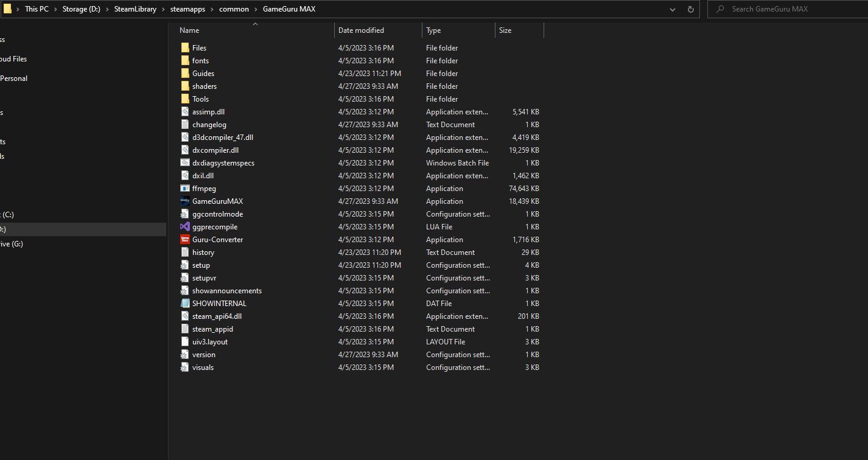
Task: Open steamapps from the breadcrumb path
Action: pos(188,9)
